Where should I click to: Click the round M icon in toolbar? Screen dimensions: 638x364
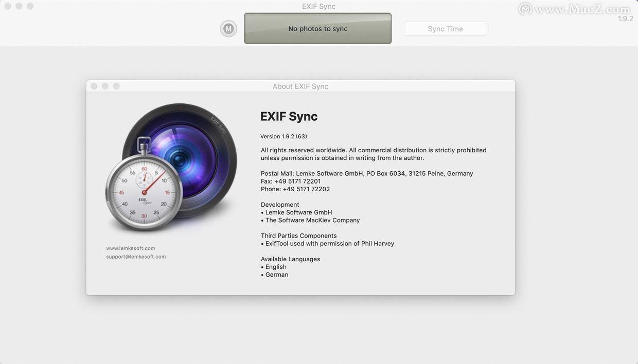(228, 29)
